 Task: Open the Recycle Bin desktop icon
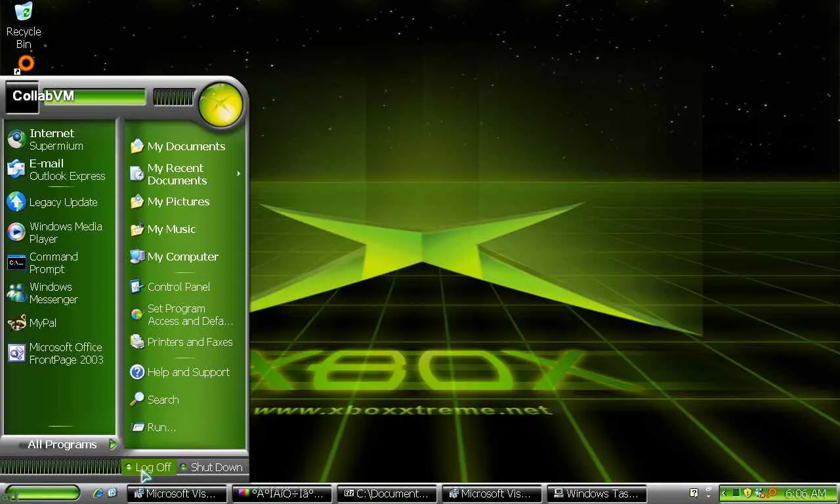pyautogui.click(x=24, y=26)
